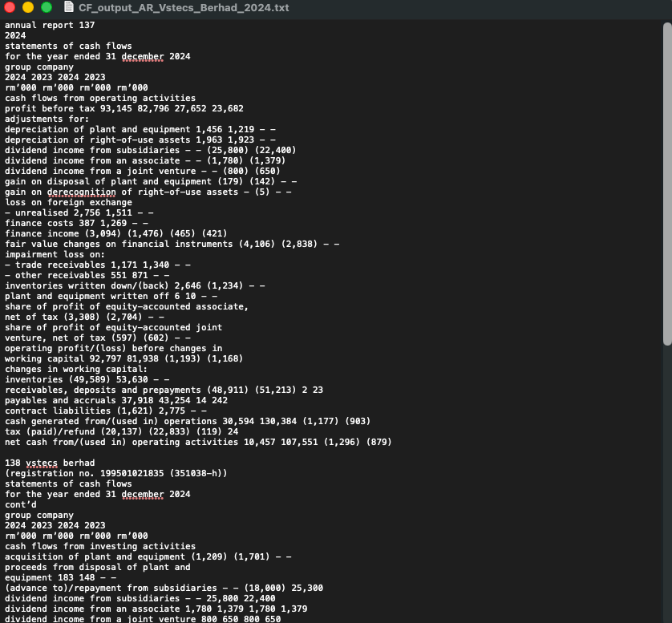Click the value 93,145 in profit before tax row
672x623 pixels.
coord(116,109)
